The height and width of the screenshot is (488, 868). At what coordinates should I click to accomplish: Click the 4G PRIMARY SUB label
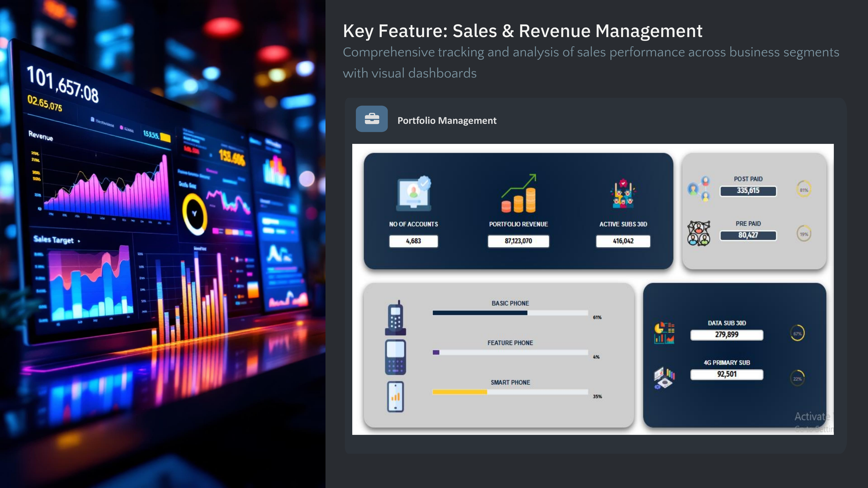tap(727, 363)
